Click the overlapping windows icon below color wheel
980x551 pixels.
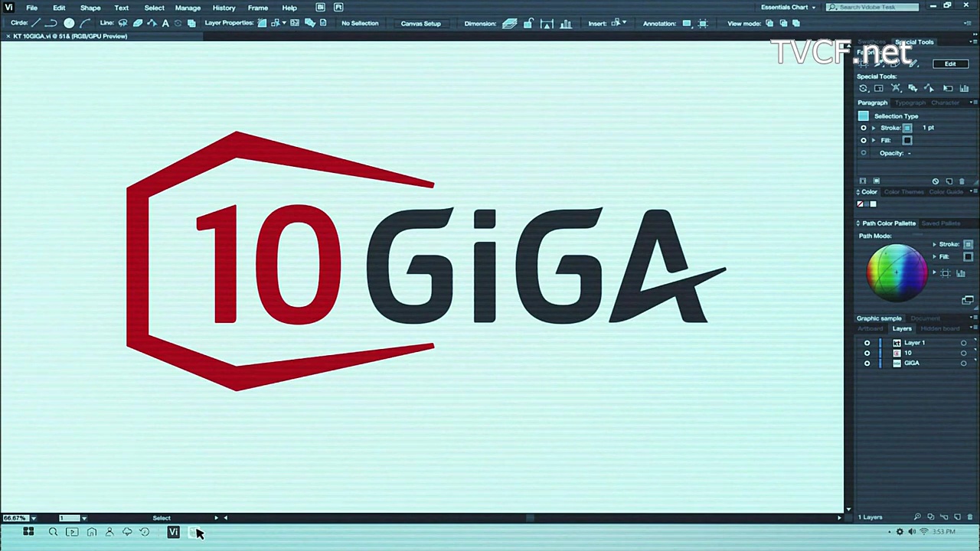click(968, 300)
